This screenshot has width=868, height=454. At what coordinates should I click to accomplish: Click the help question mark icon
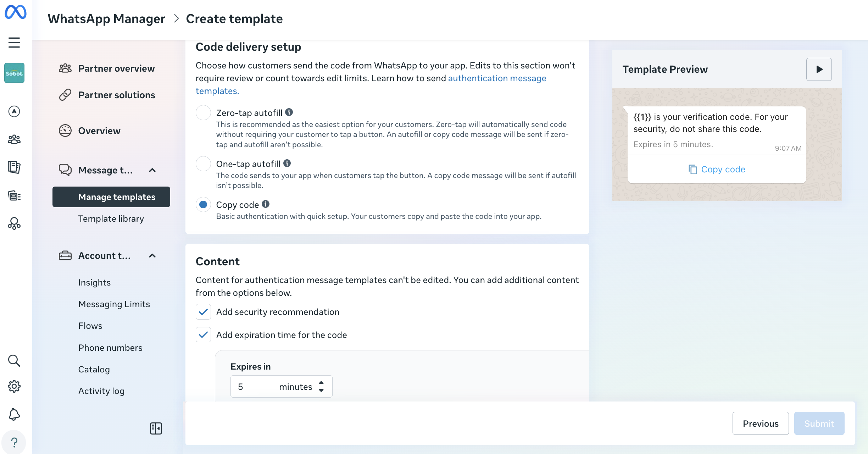(14, 442)
